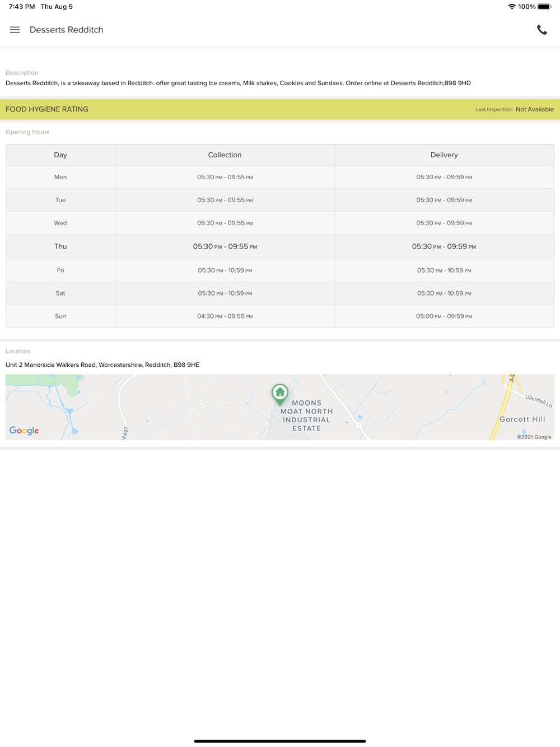Click the ©2021 Google attribution
This screenshot has width=560, height=747.
coord(534,437)
